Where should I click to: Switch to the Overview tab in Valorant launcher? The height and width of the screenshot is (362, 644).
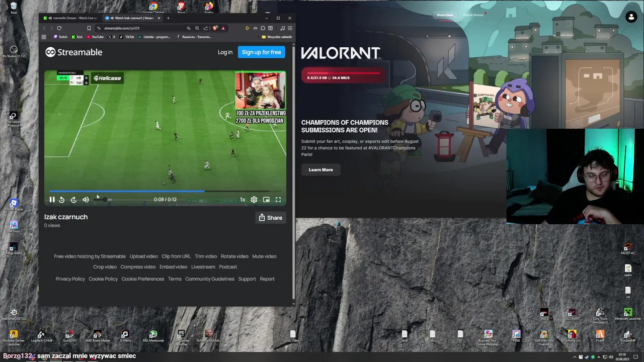tap(445, 15)
